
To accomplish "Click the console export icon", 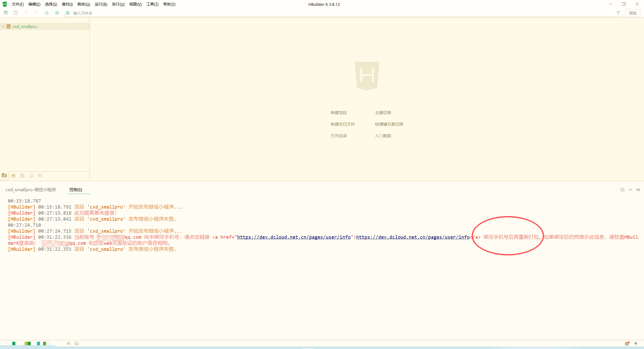I will tap(623, 190).
